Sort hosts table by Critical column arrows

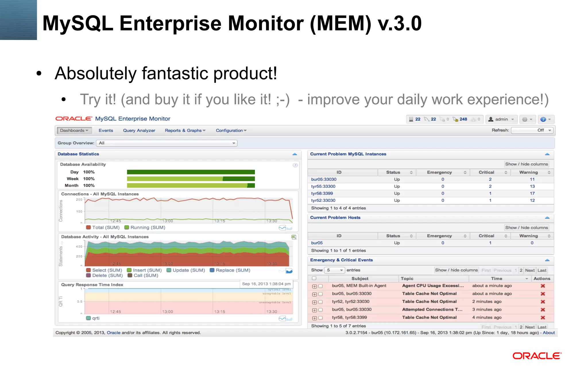(506, 236)
